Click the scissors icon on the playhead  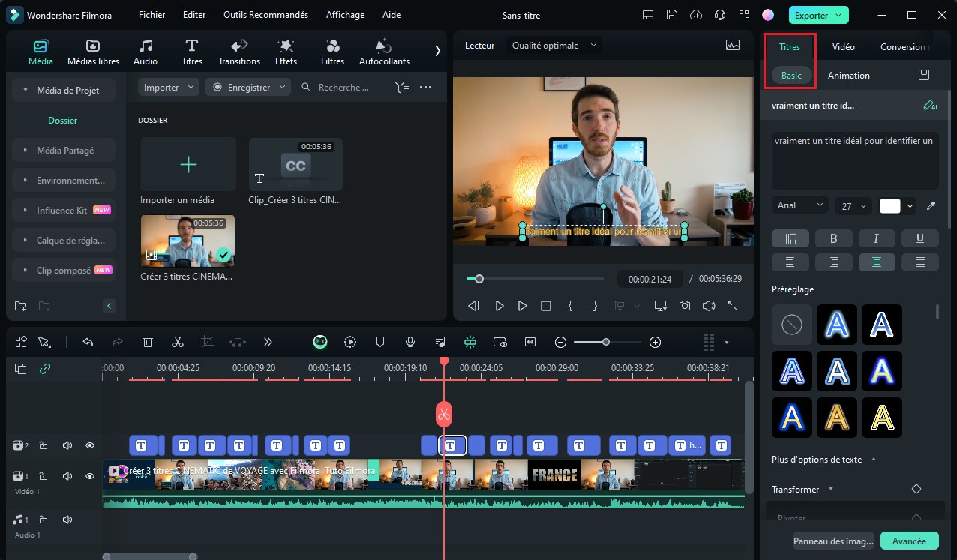[444, 414]
